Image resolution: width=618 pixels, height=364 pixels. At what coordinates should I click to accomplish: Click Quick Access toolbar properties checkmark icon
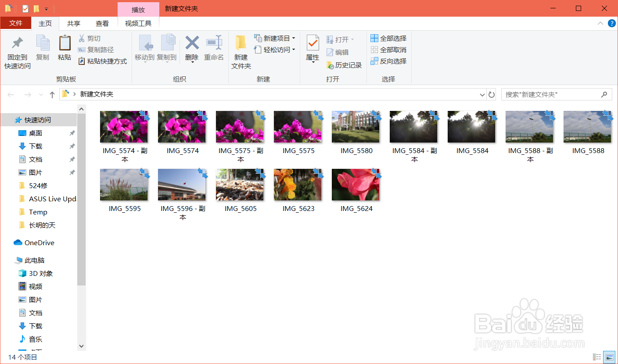tap(25, 8)
